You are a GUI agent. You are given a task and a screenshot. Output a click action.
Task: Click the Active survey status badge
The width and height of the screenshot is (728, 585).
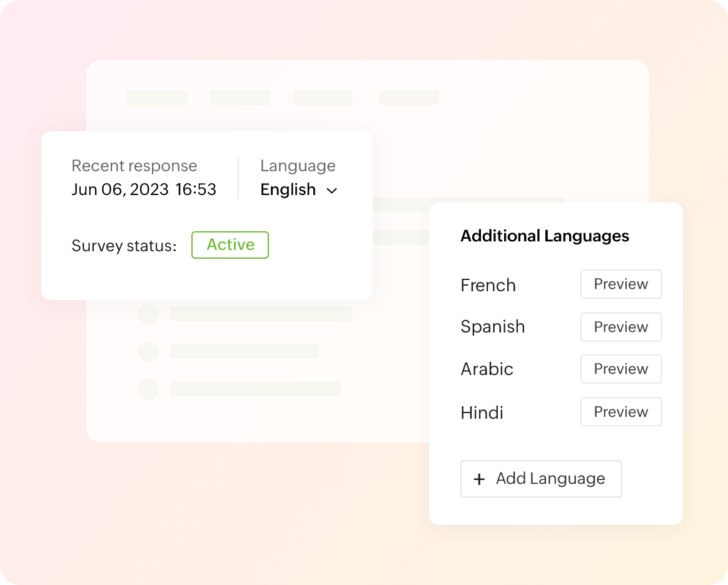(230, 245)
